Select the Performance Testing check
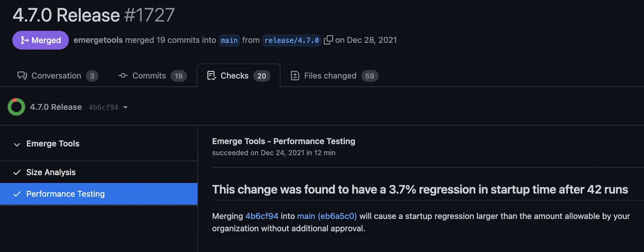644x252 pixels. click(x=65, y=194)
